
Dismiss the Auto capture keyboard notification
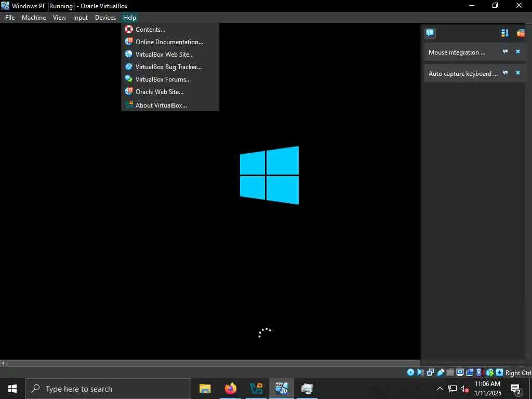tap(518, 73)
